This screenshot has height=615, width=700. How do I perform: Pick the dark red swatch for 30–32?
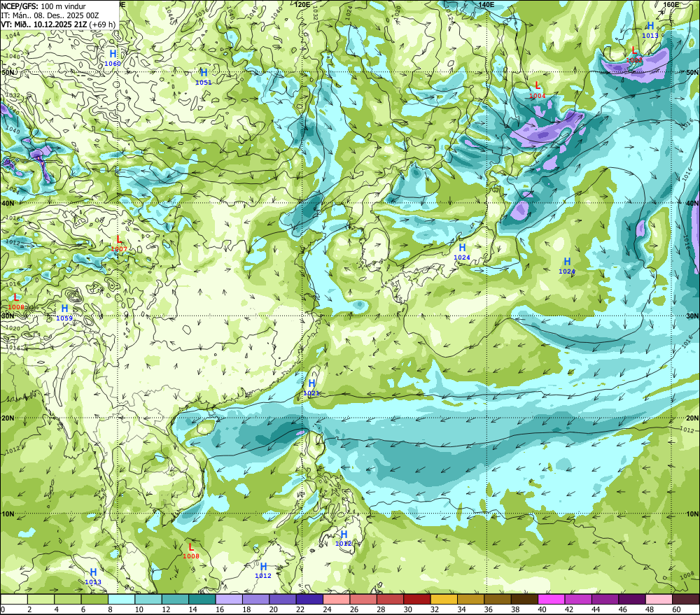coord(417,599)
